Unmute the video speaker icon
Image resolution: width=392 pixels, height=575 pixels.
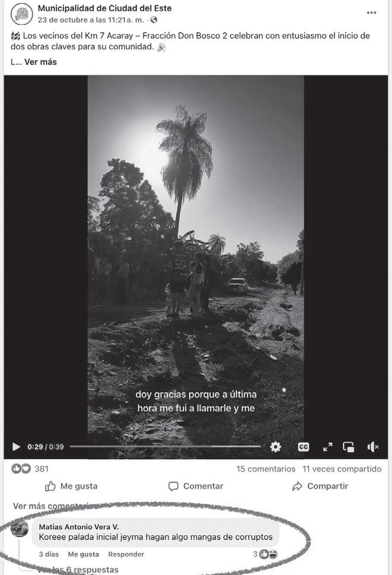click(372, 447)
